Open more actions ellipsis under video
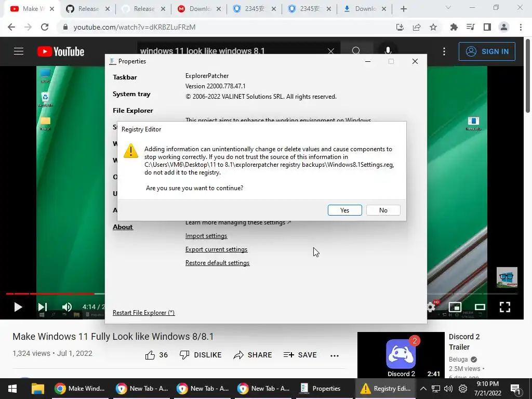 coord(335,355)
